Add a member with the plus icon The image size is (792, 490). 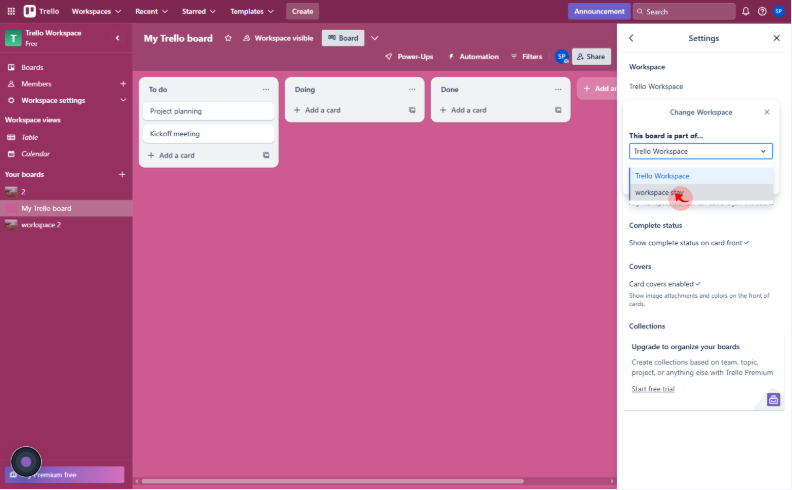[123, 84]
